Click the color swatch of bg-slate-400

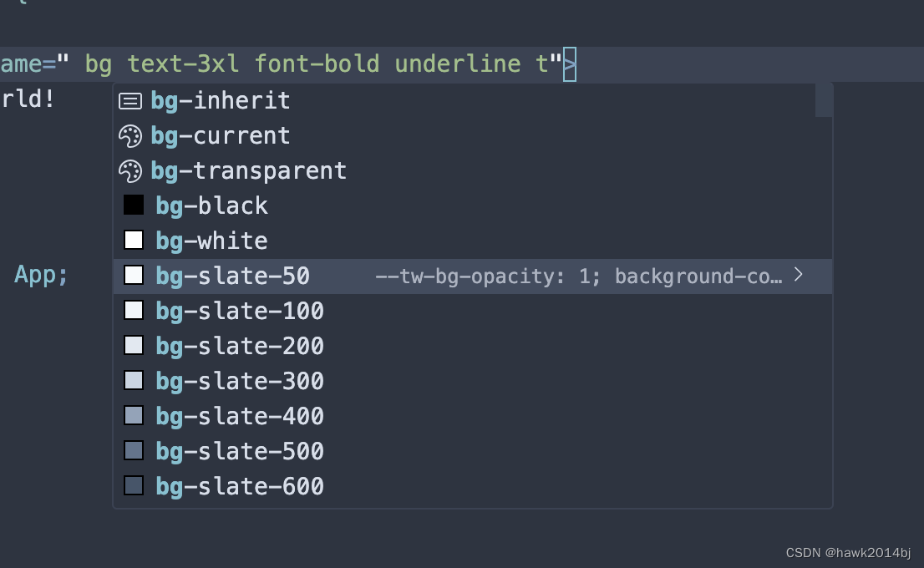tap(134, 415)
